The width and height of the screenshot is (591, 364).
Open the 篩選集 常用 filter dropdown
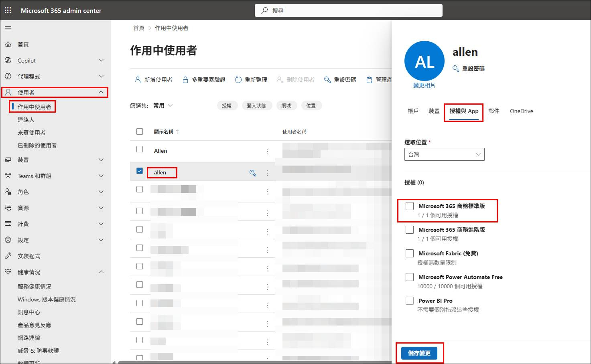[x=163, y=105]
